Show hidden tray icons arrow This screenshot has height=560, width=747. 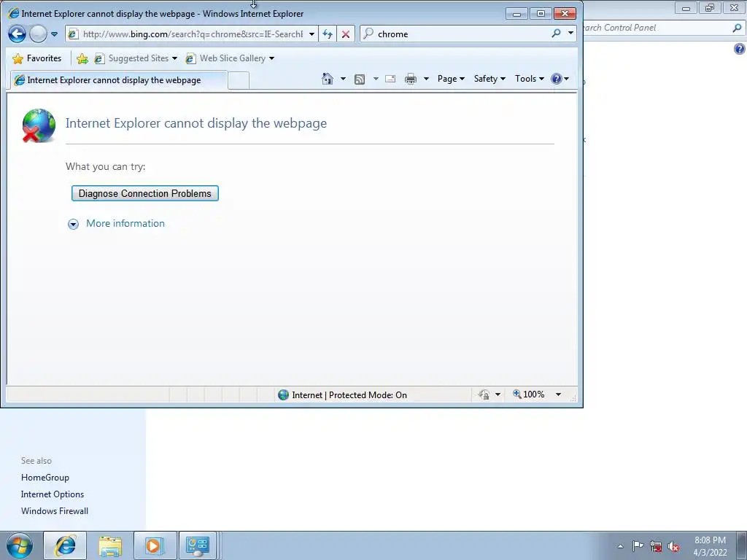coord(620,546)
